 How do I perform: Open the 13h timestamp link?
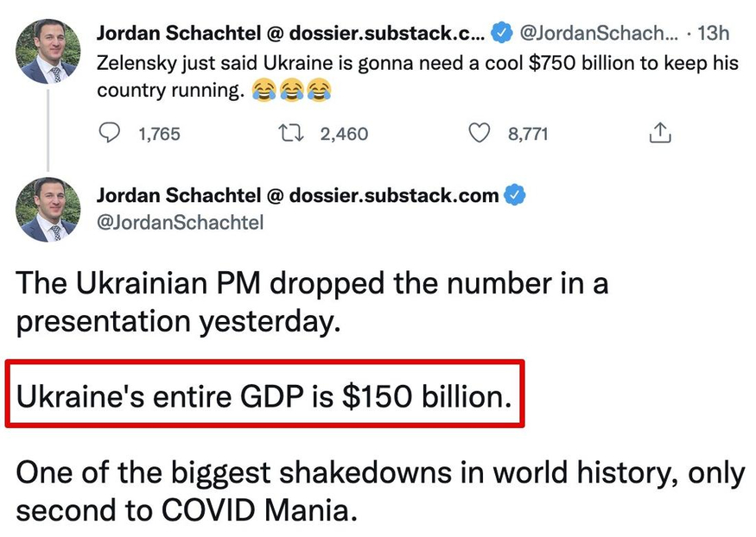tap(713, 34)
